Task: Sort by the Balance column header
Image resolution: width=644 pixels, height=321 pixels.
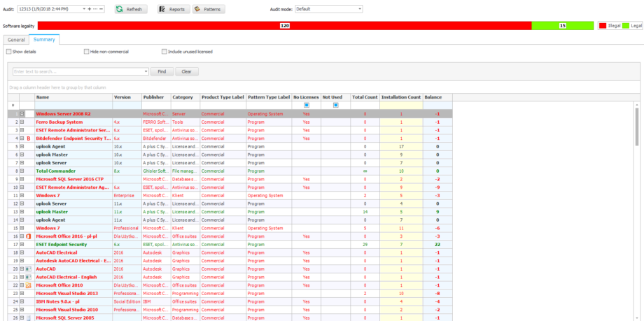Action: click(437, 97)
